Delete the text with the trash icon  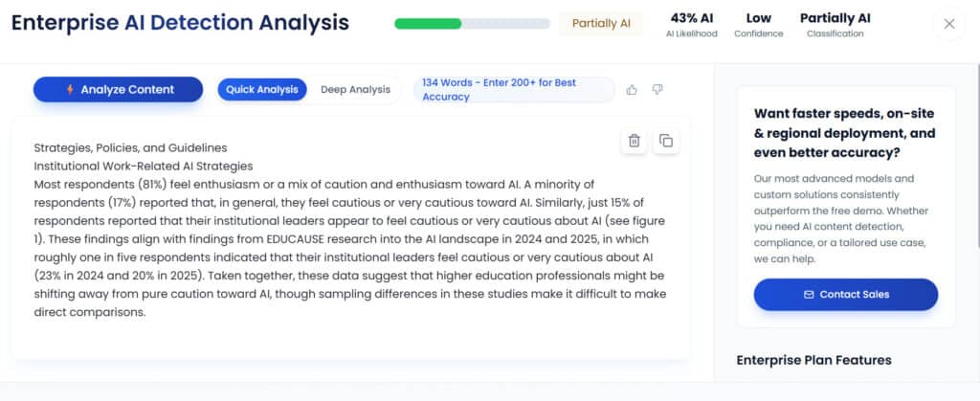(635, 141)
